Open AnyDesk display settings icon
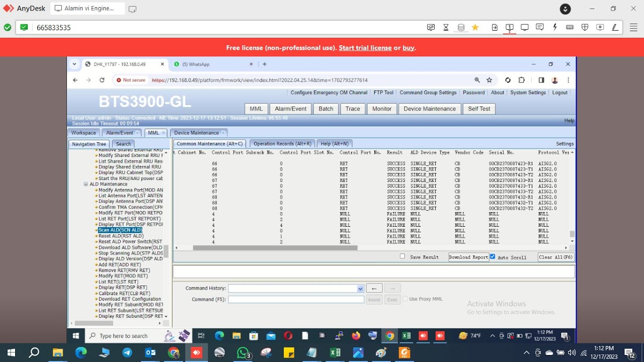644x362 pixels. (525, 27)
